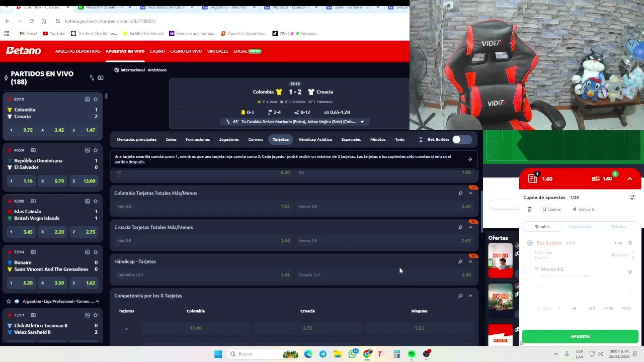The height and width of the screenshot is (362, 644).
Task: Open the Goles market tab
Action: (171, 139)
